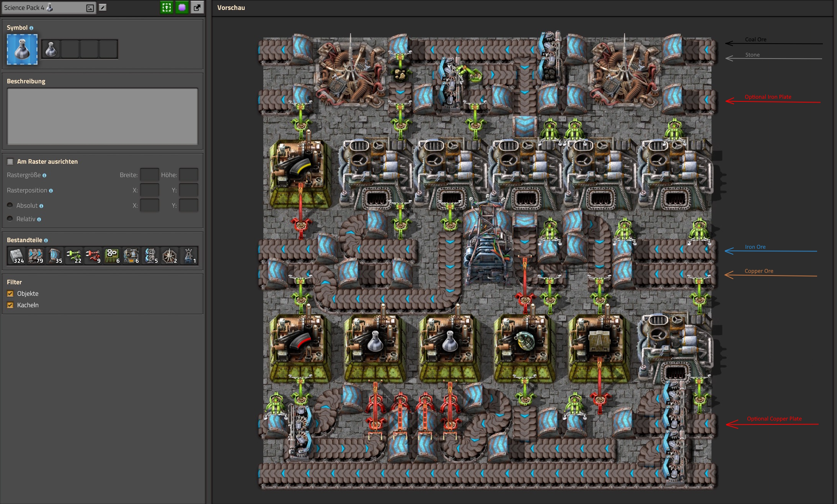Select the Relativ radio option
This screenshot has height=504, width=837.
click(x=10, y=219)
